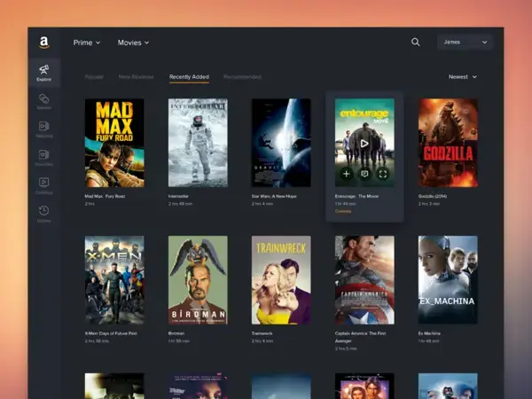Click the "Godzilla (2014)" title text

433,196
